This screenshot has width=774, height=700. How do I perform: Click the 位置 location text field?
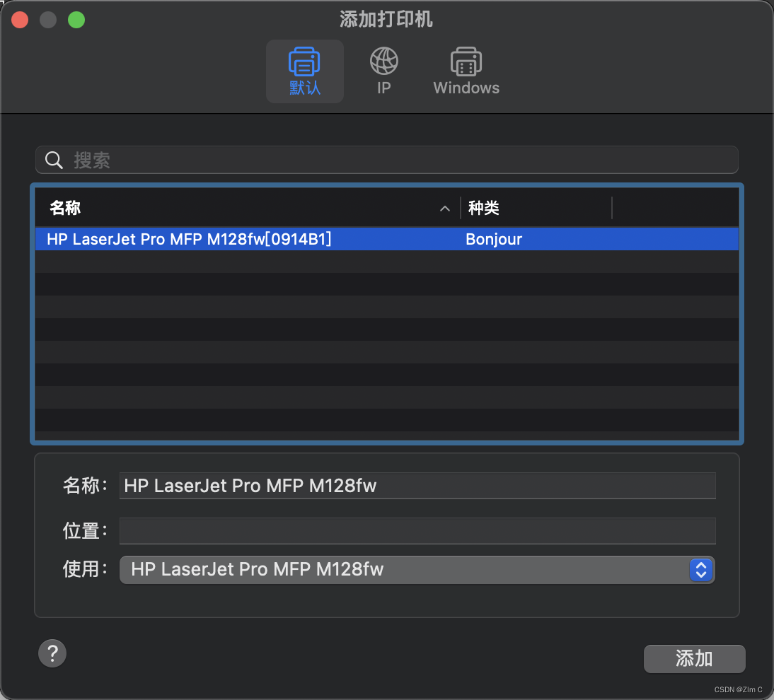tap(417, 530)
